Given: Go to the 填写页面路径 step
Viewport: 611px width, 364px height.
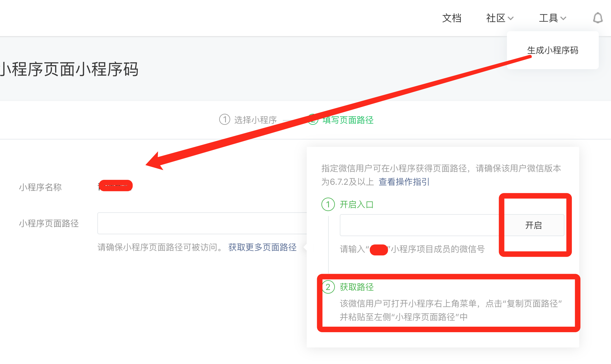Looking at the screenshot, I should pos(348,120).
